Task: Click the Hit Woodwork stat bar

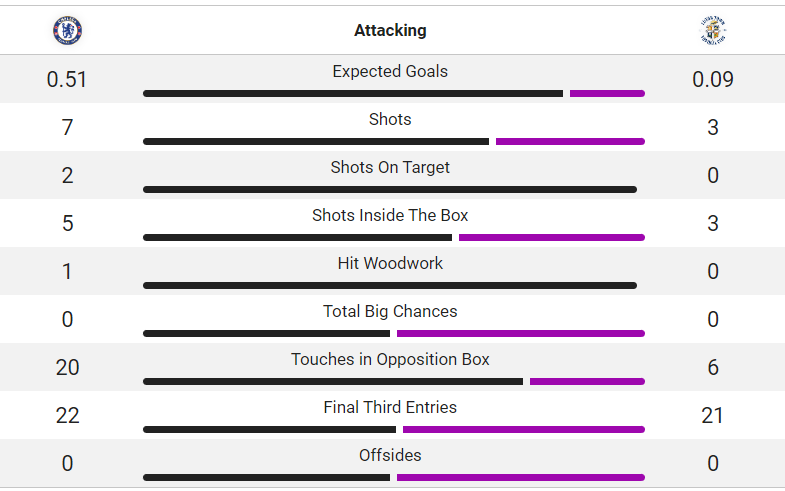Action: (x=390, y=286)
